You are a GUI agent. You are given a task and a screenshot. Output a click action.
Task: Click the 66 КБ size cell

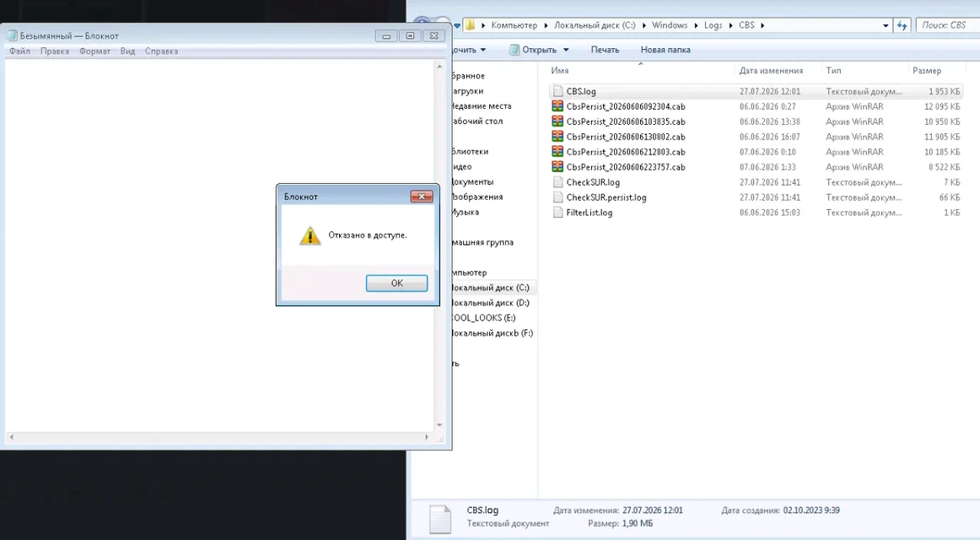coord(950,197)
